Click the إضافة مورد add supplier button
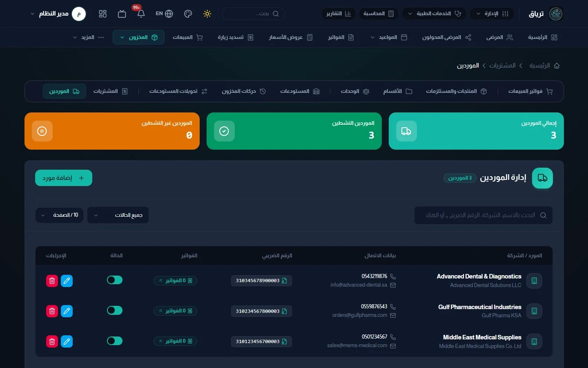 pos(64,178)
